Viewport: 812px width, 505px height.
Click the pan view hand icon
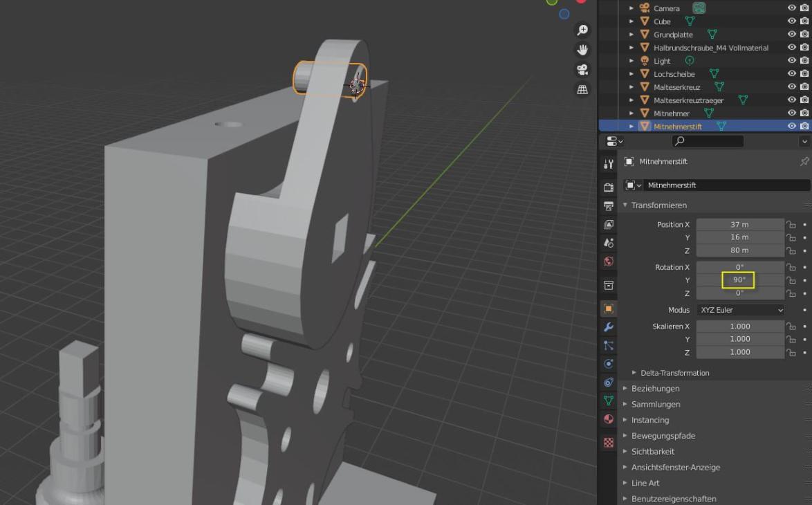click(x=582, y=50)
